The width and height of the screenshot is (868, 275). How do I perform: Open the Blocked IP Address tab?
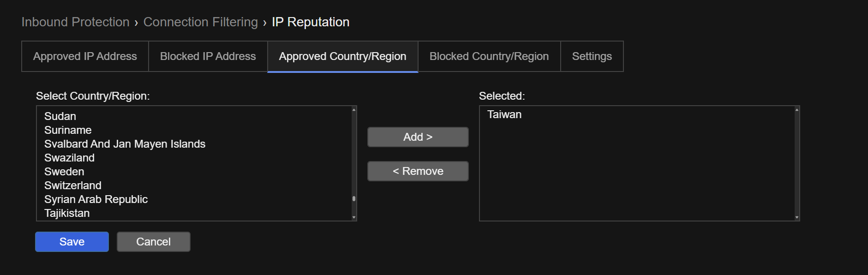tap(208, 56)
